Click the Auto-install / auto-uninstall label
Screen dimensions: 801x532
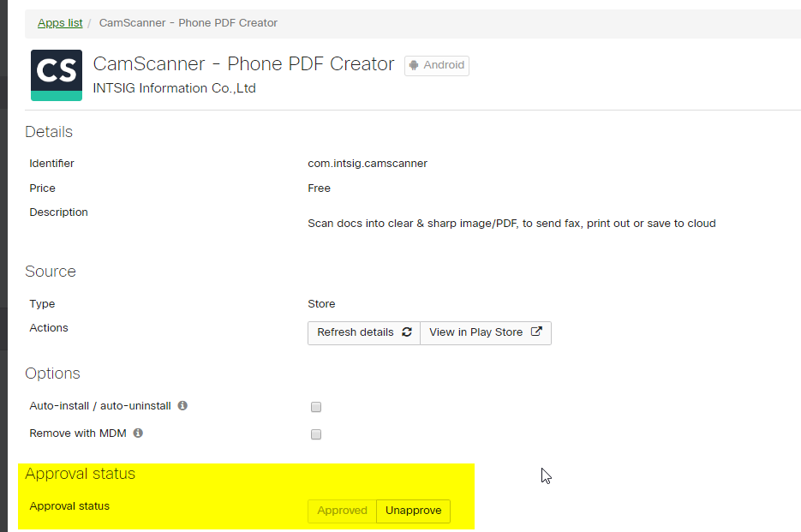[x=100, y=406]
